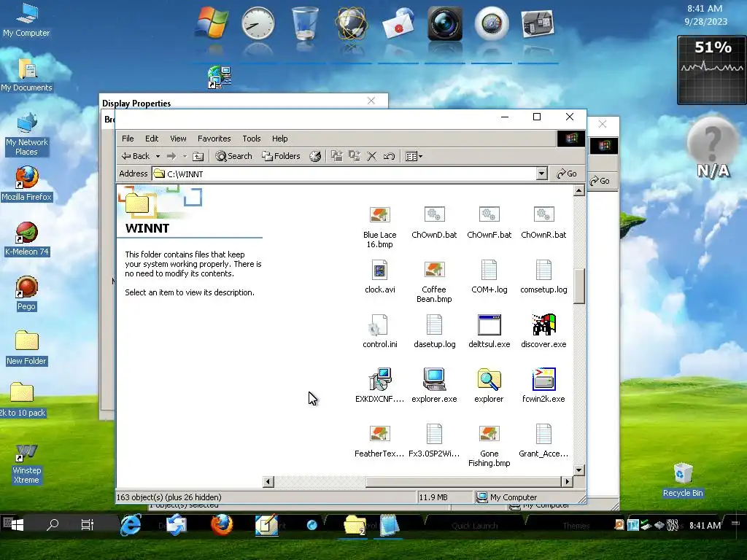747x560 pixels.
Task: Click horizontal scrollbar right arrow
Action: pos(567,481)
